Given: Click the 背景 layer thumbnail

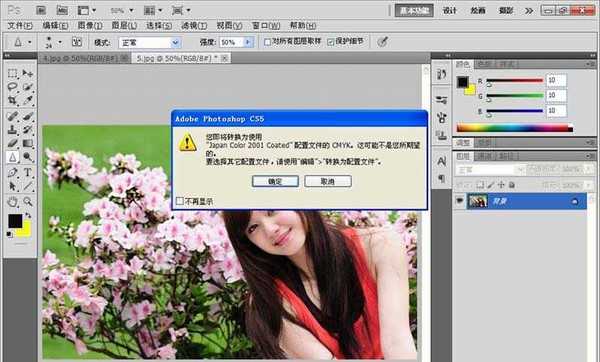Looking at the screenshot, I should 478,201.
